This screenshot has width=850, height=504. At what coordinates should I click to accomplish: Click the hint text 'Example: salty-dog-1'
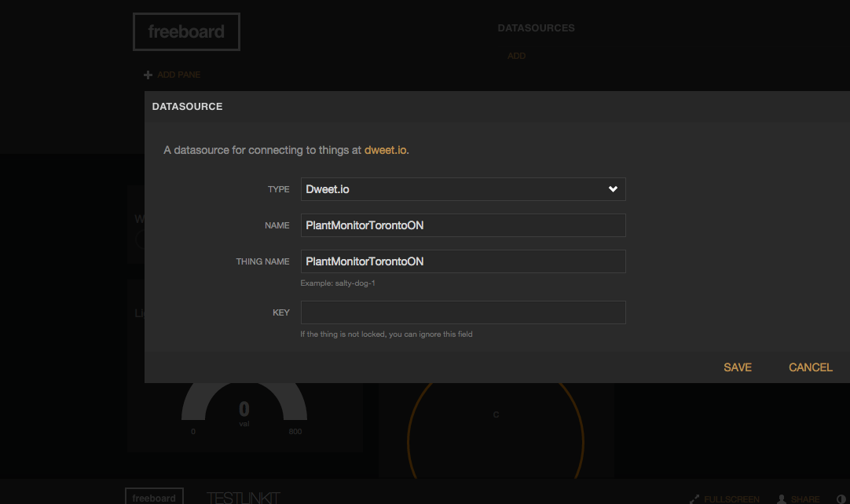coord(338,283)
